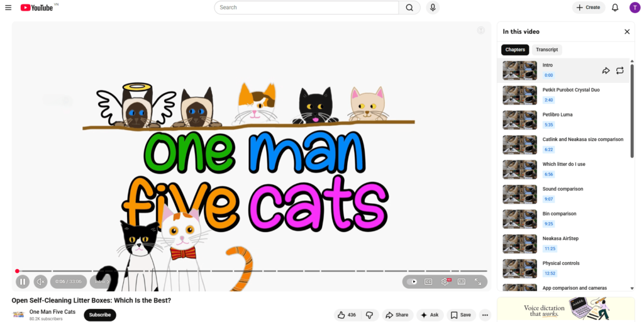644x322 pixels.
Task: Share this video
Action: click(x=397, y=315)
